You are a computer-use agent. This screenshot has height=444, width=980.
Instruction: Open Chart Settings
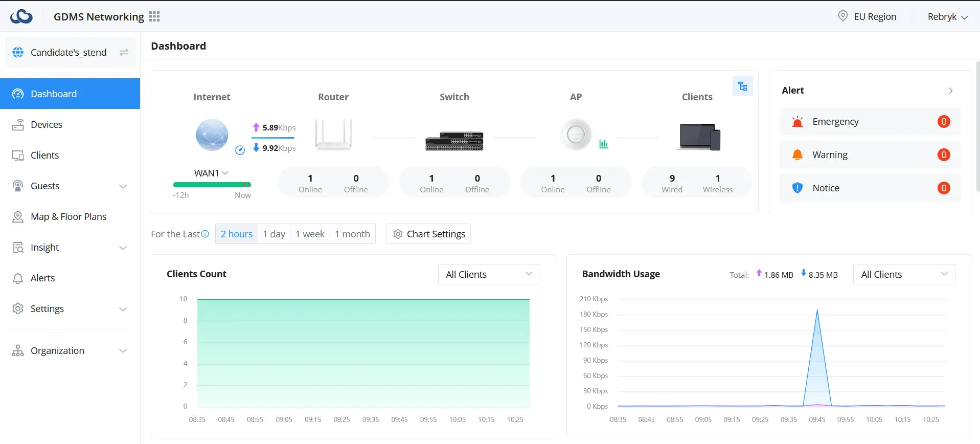click(x=428, y=234)
